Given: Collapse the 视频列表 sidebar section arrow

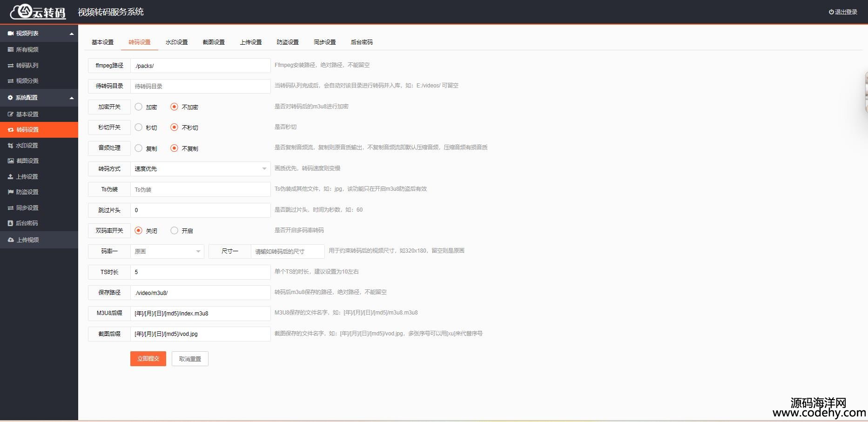Looking at the screenshot, I should [x=72, y=33].
